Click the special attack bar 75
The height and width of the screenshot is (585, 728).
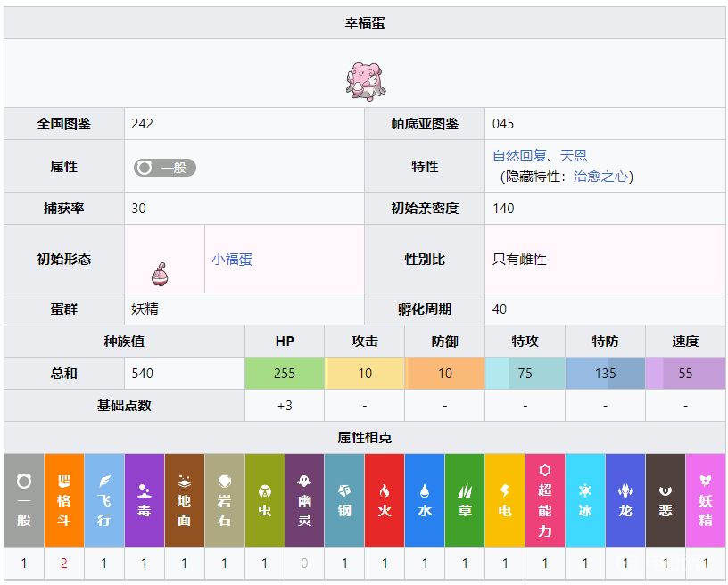(525, 373)
